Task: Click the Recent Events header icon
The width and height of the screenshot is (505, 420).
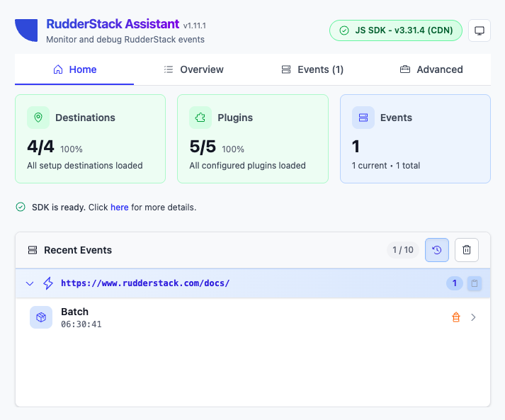Action: pos(33,250)
